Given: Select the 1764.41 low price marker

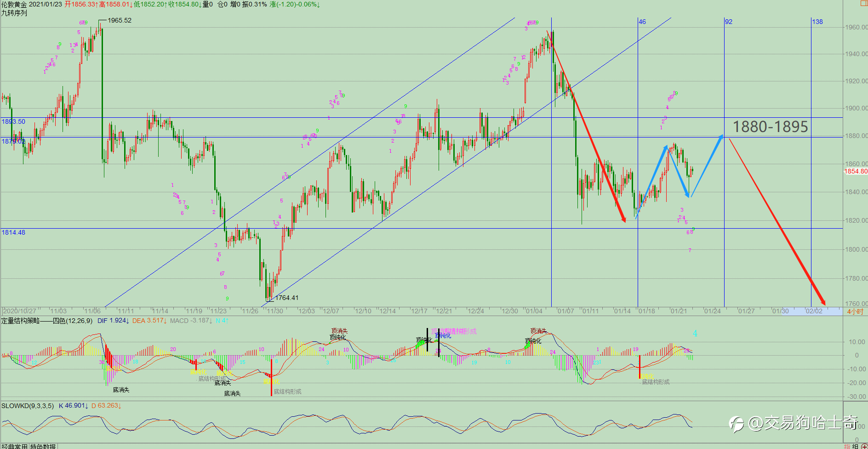Looking at the screenshot, I should click(x=286, y=298).
